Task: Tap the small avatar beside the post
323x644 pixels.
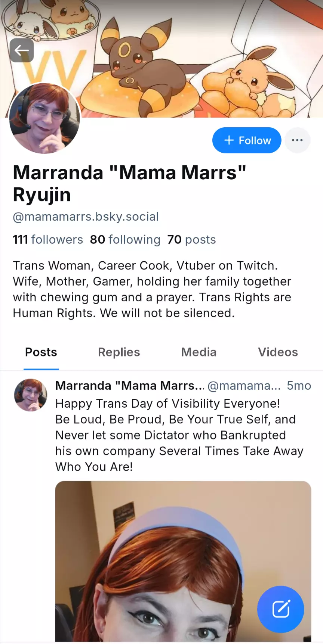Action: [x=31, y=395]
